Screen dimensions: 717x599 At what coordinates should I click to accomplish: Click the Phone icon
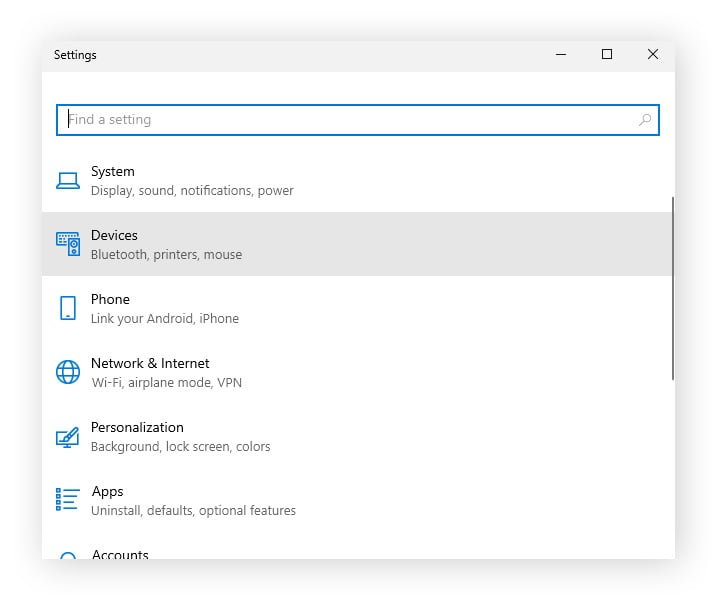68,308
